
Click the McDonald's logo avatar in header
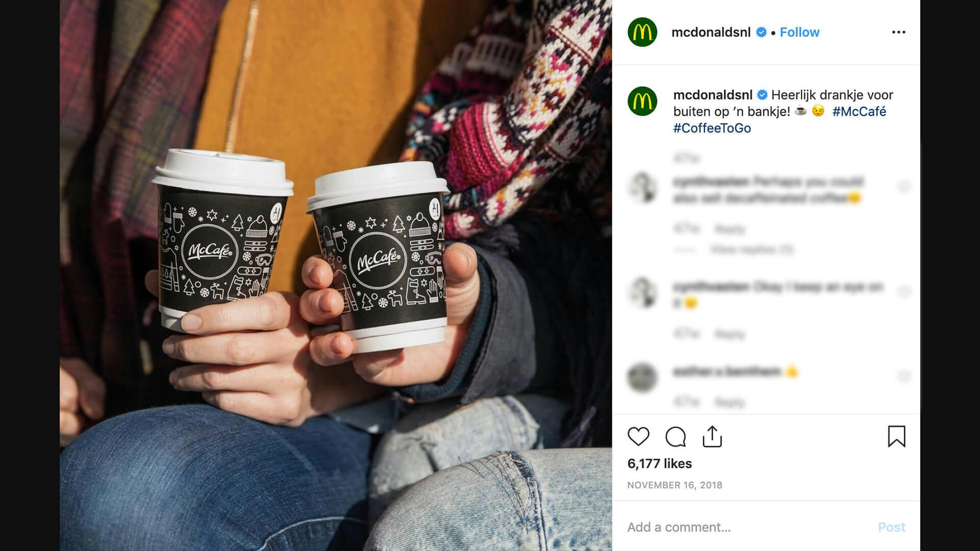click(x=642, y=32)
